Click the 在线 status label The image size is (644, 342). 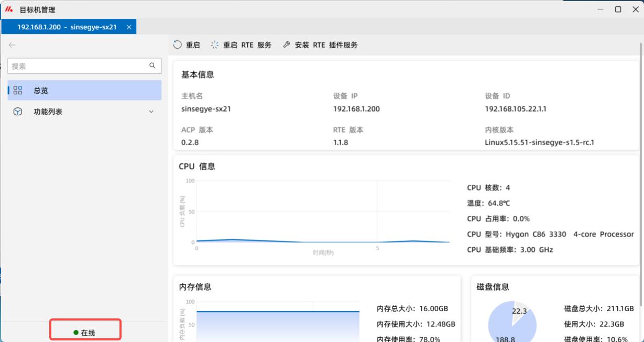pyautogui.click(x=88, y=333)
